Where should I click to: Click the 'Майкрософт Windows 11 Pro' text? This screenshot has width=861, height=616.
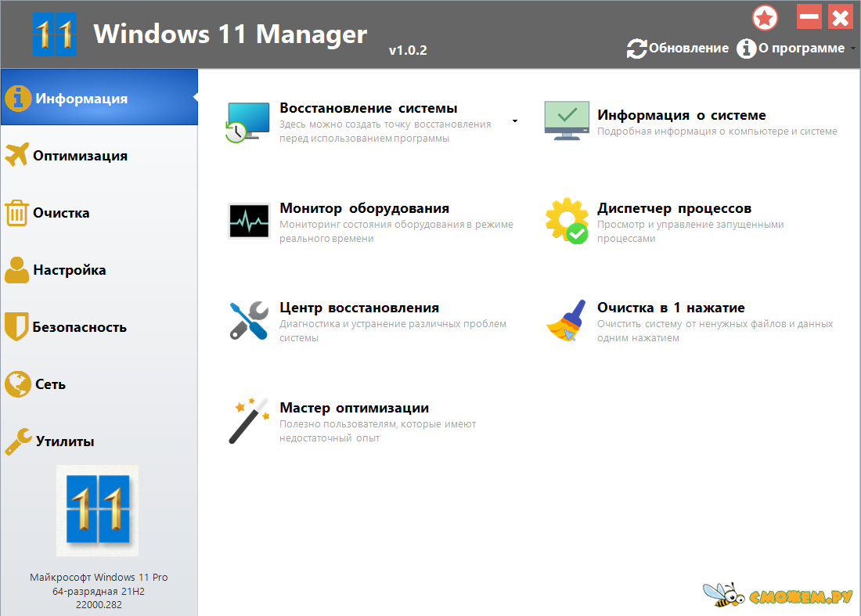click(99, 577)
